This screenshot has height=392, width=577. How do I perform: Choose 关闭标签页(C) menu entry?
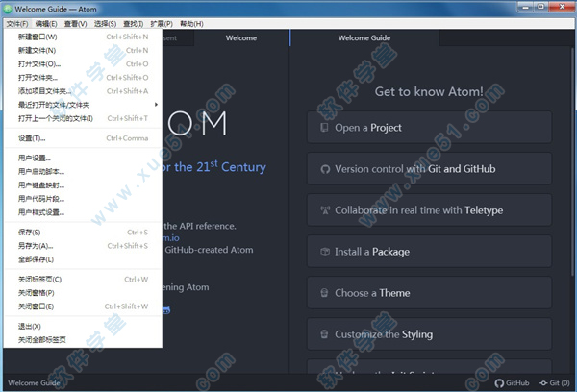pyautogui.click(x=83, y=280)
